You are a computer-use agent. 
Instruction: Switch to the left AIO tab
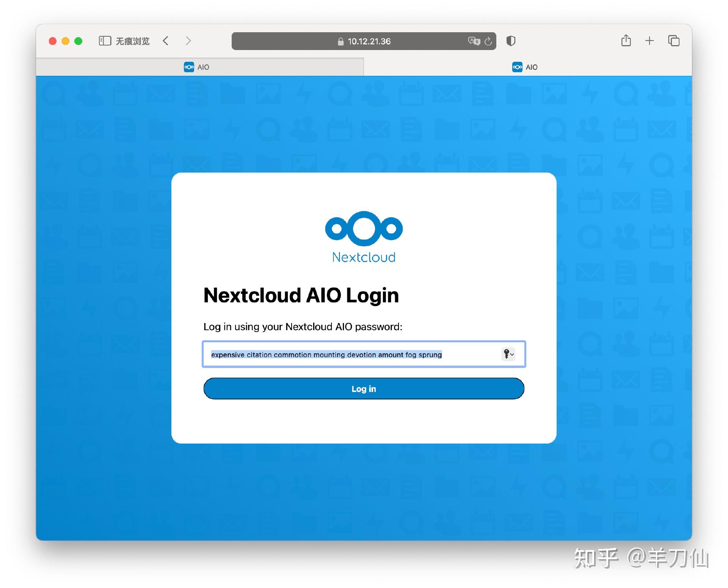pos(200,67)
